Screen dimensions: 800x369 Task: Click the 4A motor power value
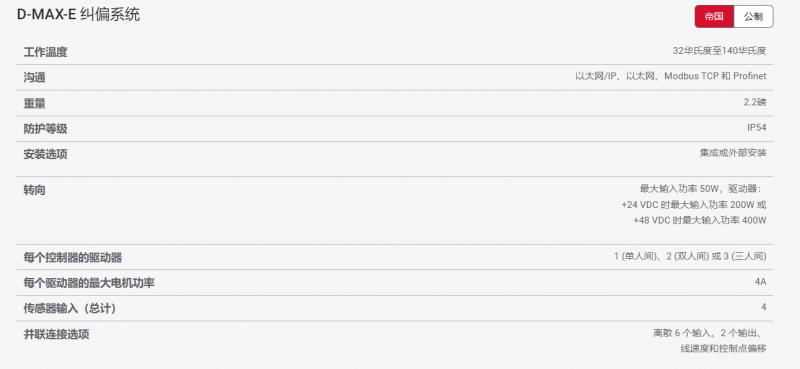tap(761, 281)
